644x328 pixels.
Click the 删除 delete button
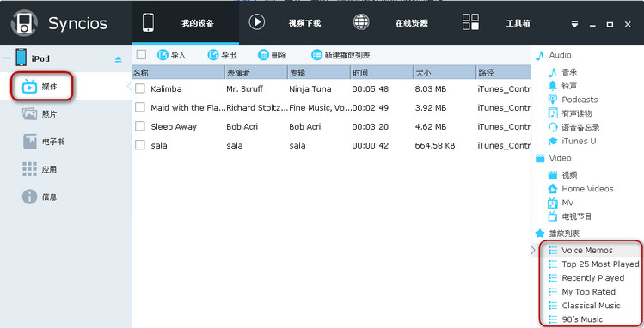[272, 55]
